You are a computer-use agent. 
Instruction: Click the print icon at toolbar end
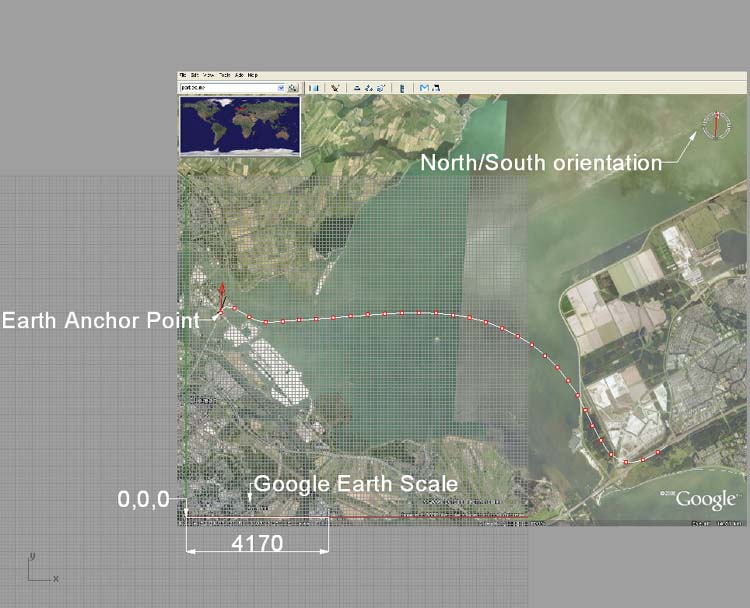tap(436, 88)
